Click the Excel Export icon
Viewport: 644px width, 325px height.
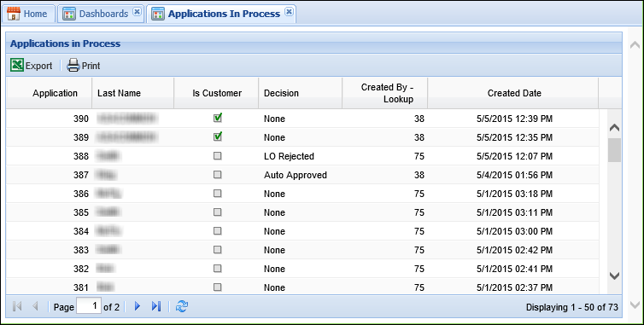pyautogui.click(x=17, y=65)
